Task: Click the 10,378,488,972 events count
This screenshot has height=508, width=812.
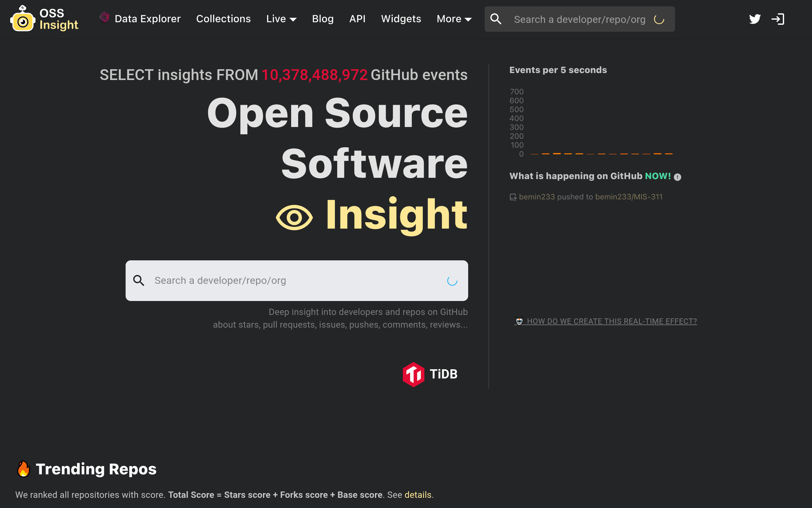Action: click(314, 75)
